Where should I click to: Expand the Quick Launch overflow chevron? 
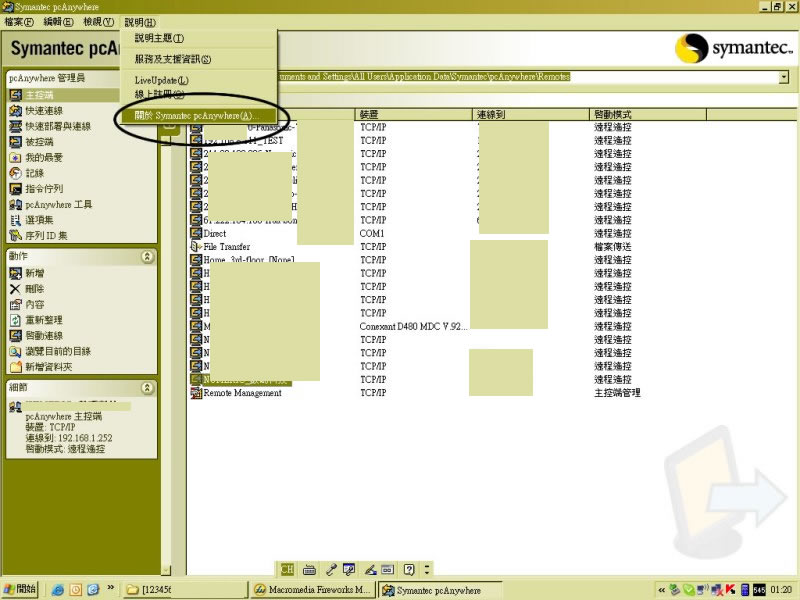110,588
